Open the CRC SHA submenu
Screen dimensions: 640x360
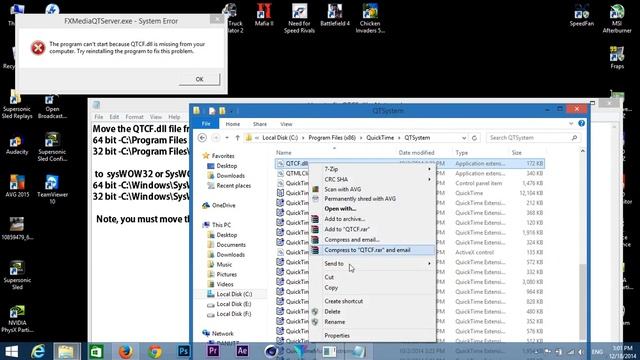(372, 179)
